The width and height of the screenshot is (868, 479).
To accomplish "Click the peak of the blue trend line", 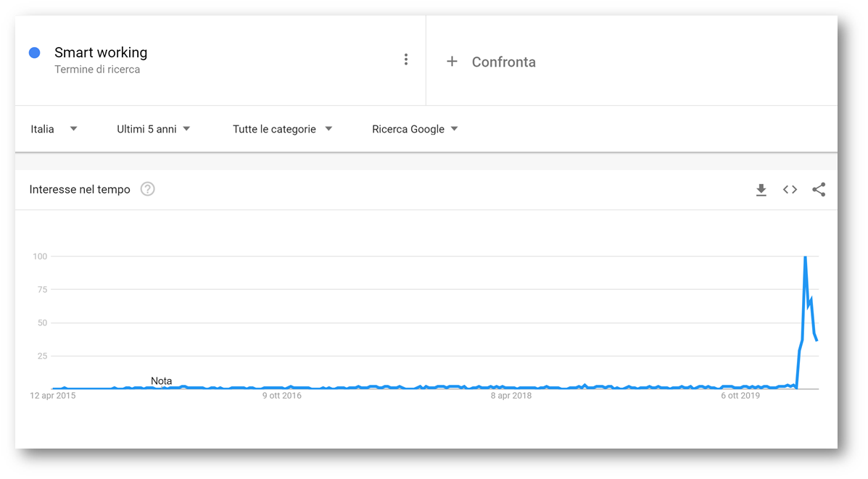I will coord(805,257).
